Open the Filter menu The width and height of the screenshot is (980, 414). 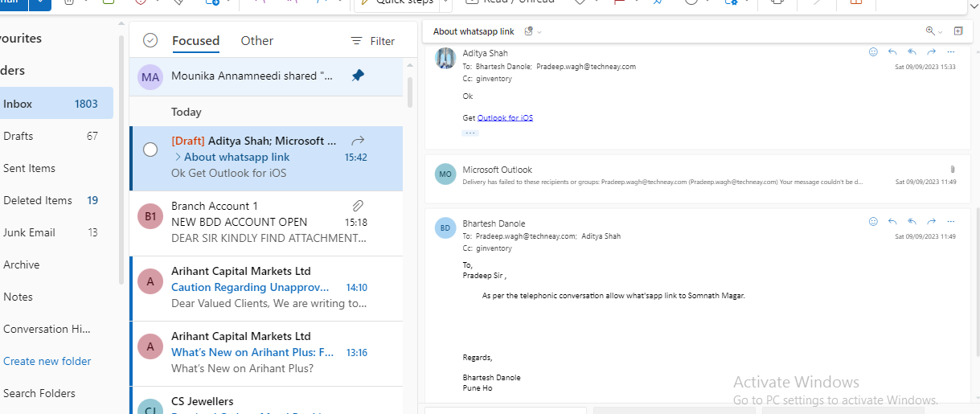[x=373, y=41]
